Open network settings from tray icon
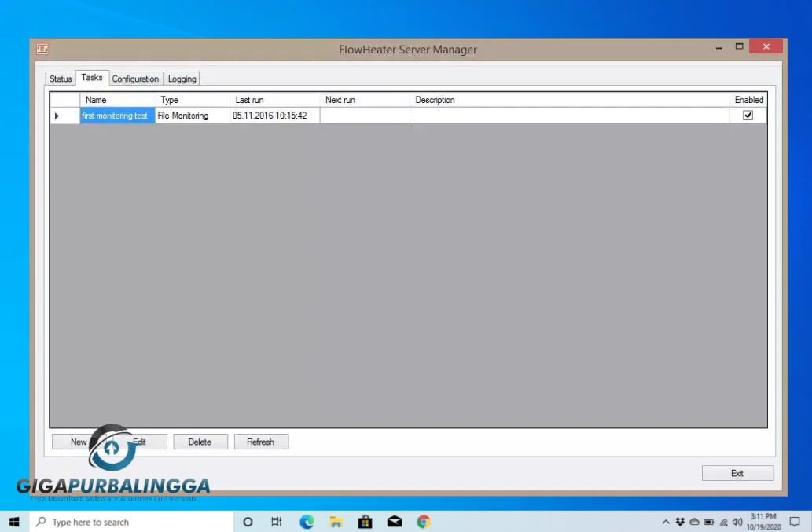This screenshot has height=532, width=812. [x=723, y=522]
